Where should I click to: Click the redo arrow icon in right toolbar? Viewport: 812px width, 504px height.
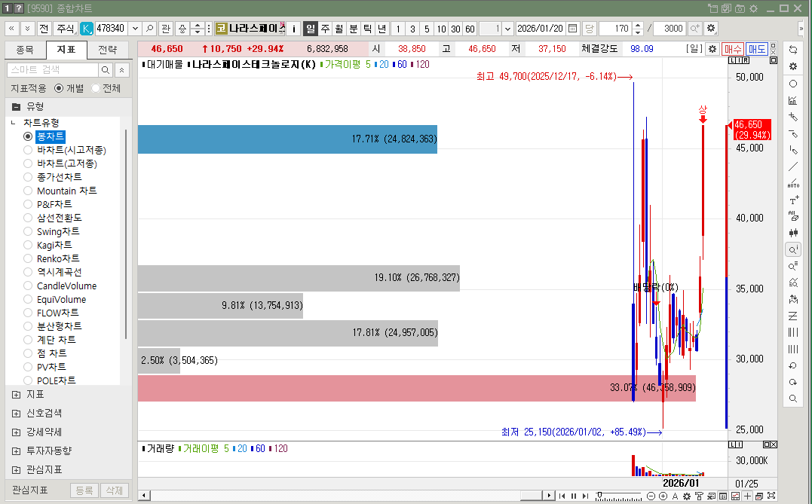pos(793,383)
